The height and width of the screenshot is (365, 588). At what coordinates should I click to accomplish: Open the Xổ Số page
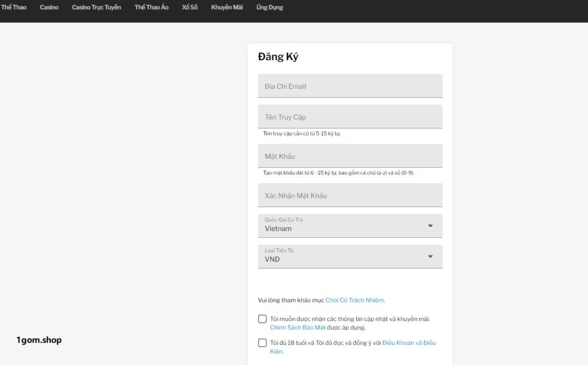coord(189,8)
